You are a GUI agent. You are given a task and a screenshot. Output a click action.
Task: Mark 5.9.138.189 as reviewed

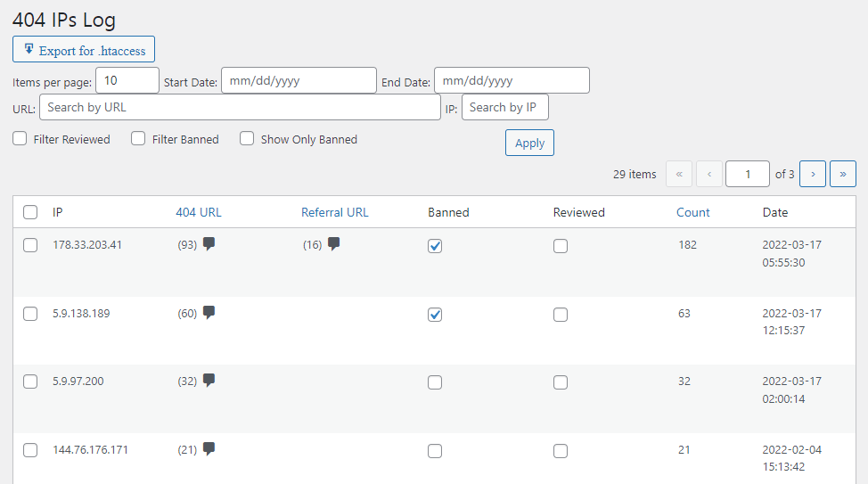tap(560, 315)
